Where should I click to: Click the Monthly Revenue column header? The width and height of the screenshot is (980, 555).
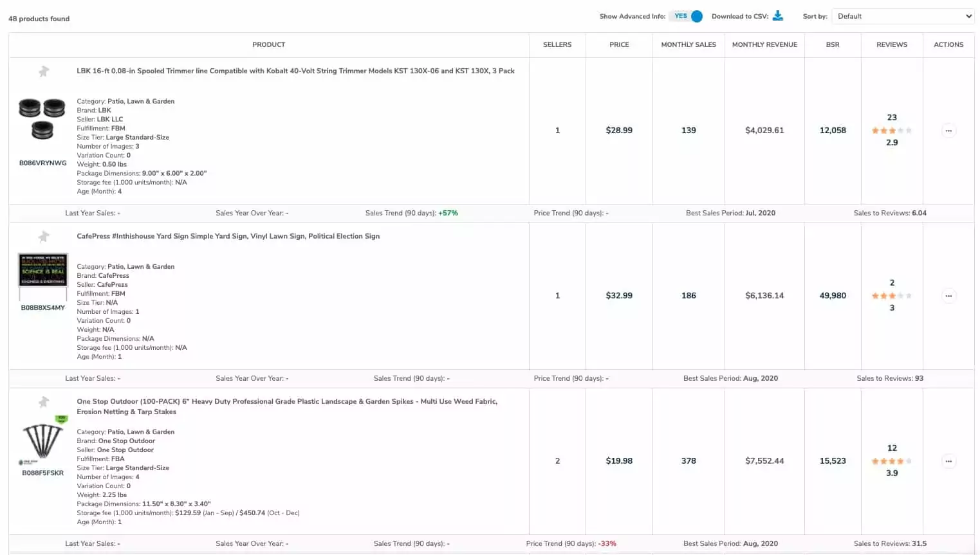[764, 45]
